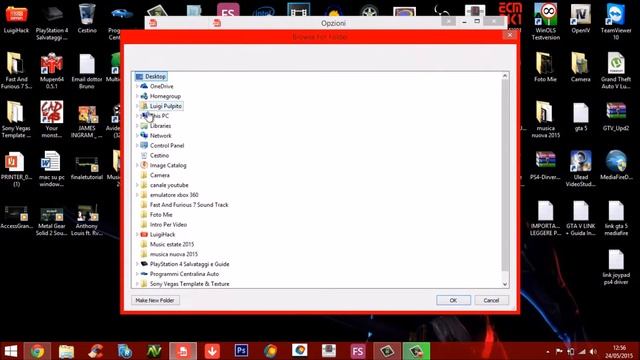Screen dimensions: 640x360
Task: Select the GTA V LINK + Guida desktop file
Action: (580, 218)
